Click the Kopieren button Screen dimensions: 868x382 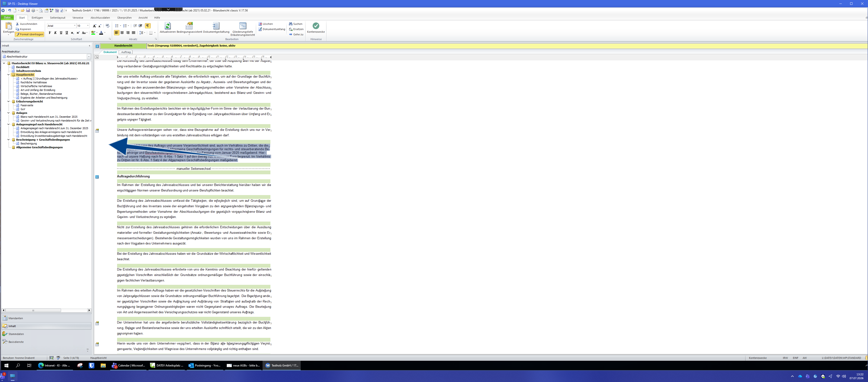tap(23, 29)
